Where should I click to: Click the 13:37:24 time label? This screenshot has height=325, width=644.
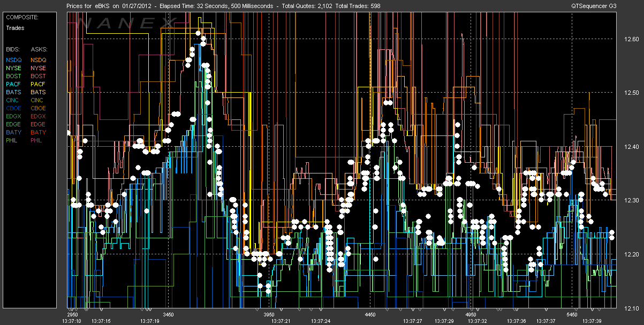(x=320, y=321)
